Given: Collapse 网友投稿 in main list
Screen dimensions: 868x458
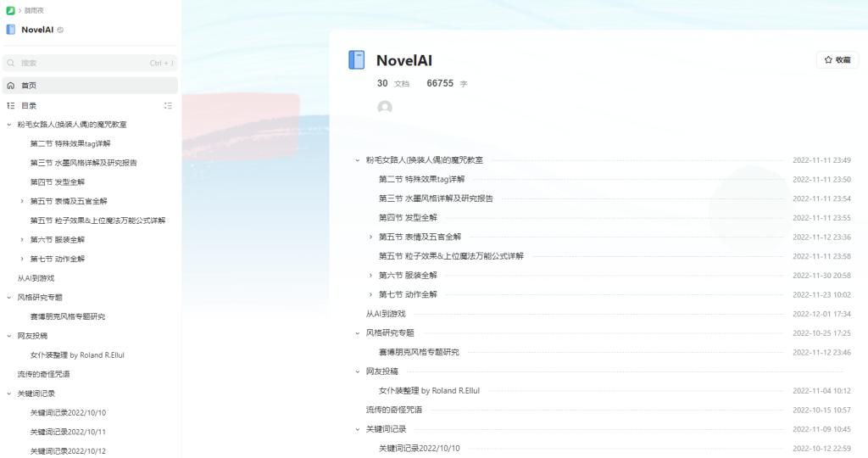Looking at the screenshot, I should pyautogui.click(x=358, y=371).
